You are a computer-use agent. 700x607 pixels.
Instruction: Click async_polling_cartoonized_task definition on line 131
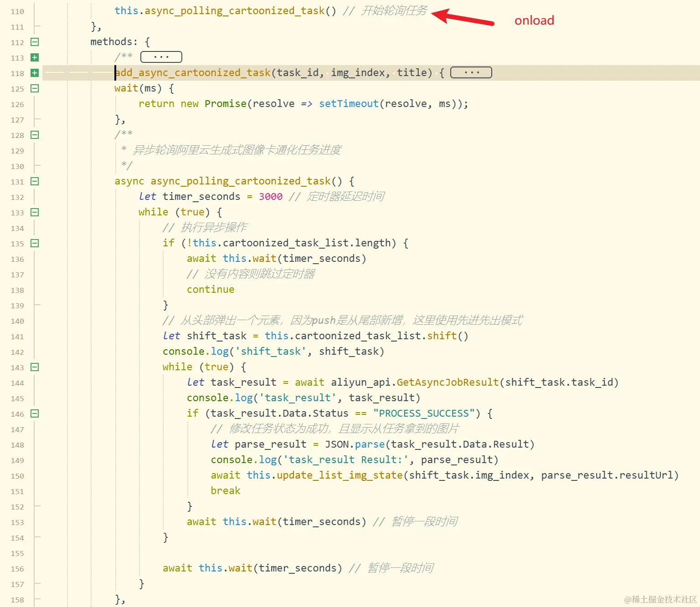coord(241,181)
